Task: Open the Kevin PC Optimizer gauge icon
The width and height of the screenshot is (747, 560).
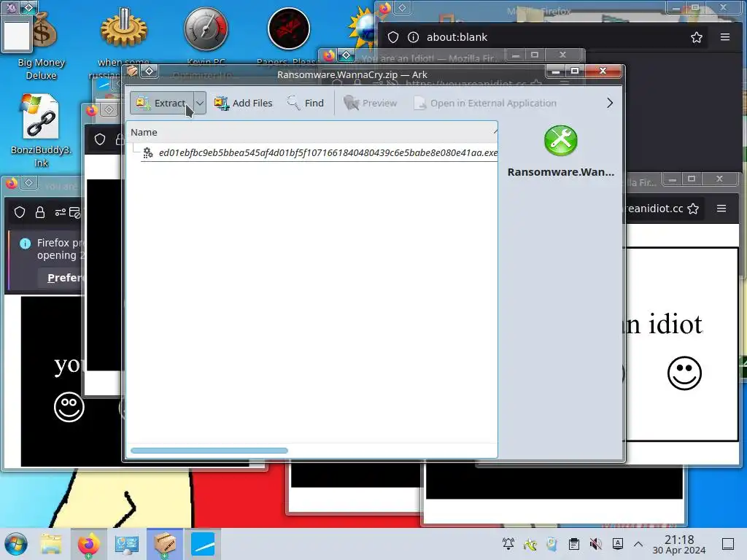Action: [206, 28]
